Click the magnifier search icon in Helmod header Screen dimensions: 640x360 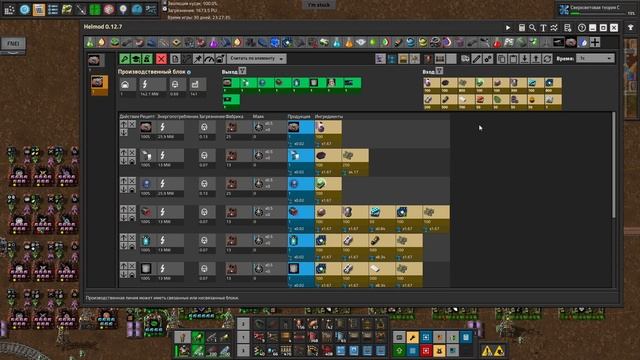click(x=533, y=28)
